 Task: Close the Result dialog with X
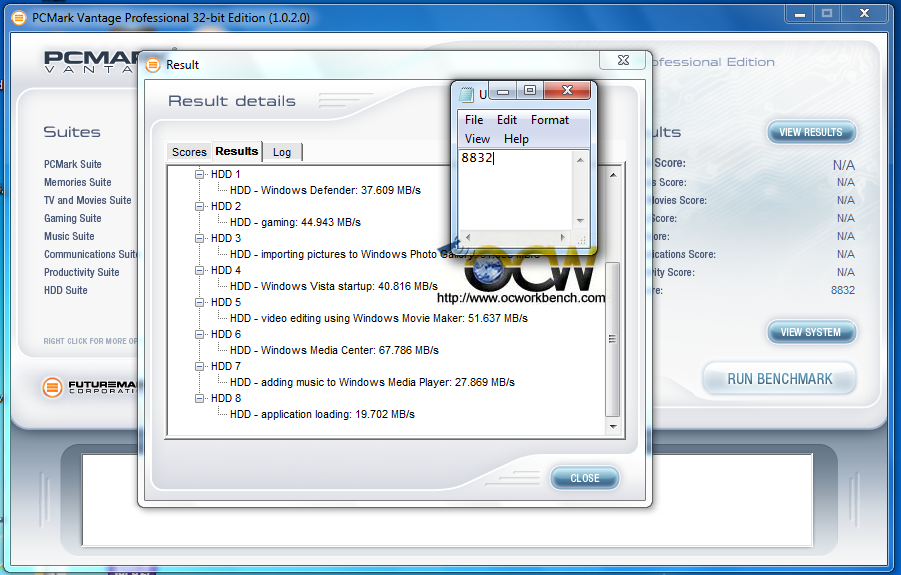623,60
